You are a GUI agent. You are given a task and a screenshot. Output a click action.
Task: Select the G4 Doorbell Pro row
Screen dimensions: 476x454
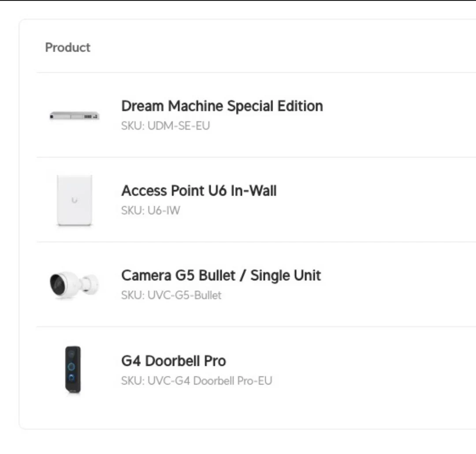tap(238, 370)
